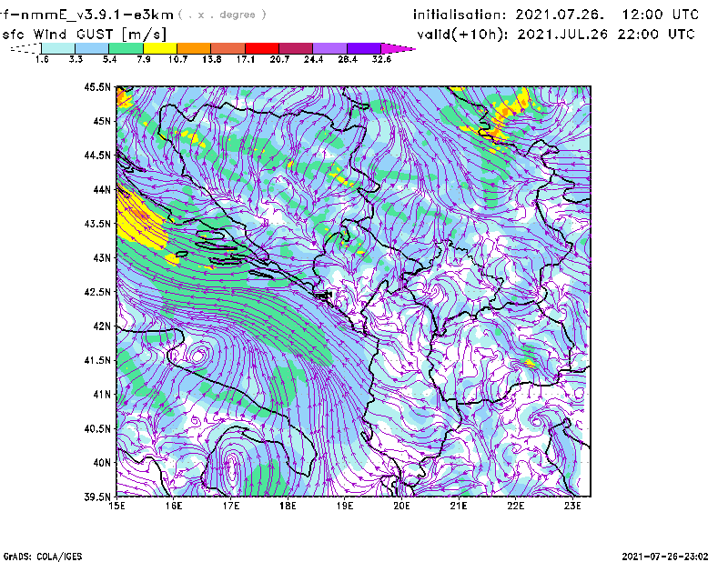Click the 43N latitude label

pyautogui.click(x=102, y=257)
